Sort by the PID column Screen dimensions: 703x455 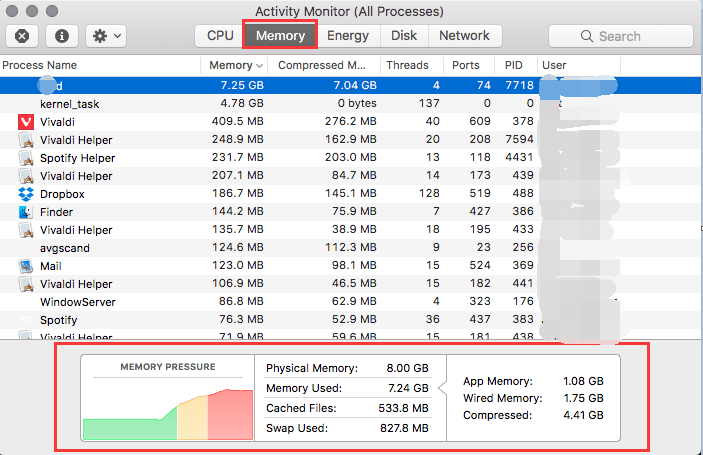pyautogui.click(x=513, y=65)
